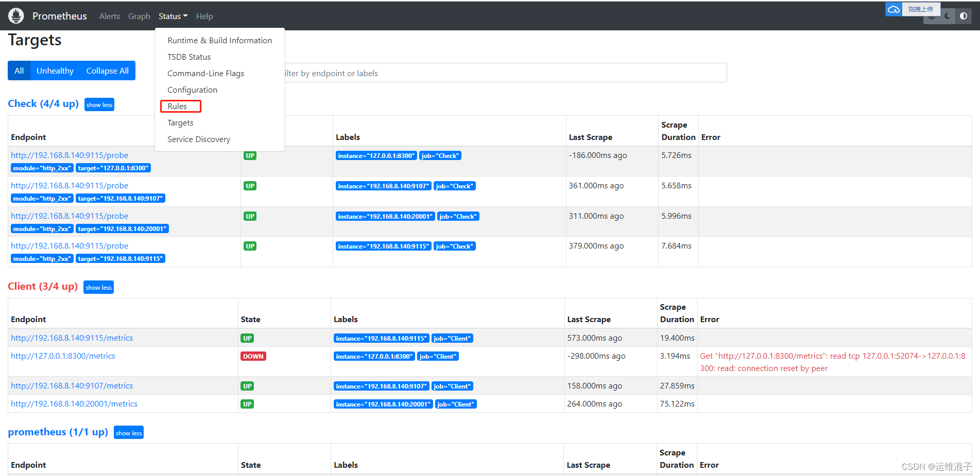Choose Command-Line Flags menu entry
The image size is (980, 476).
tap(220, 74)
